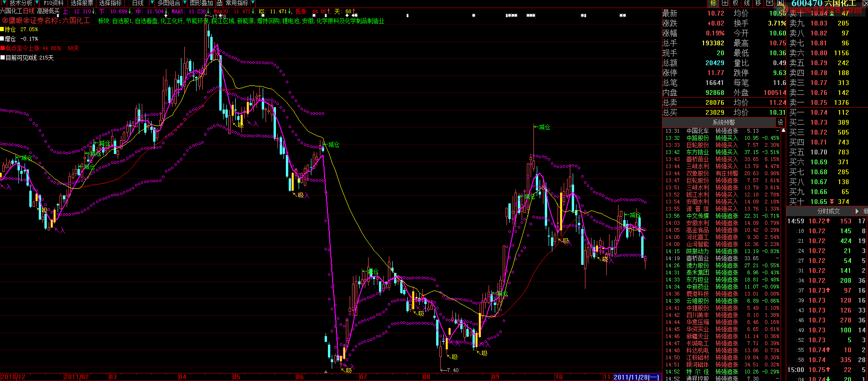
Task: Select the 高金食品 alert row
Action: point(722,230)
